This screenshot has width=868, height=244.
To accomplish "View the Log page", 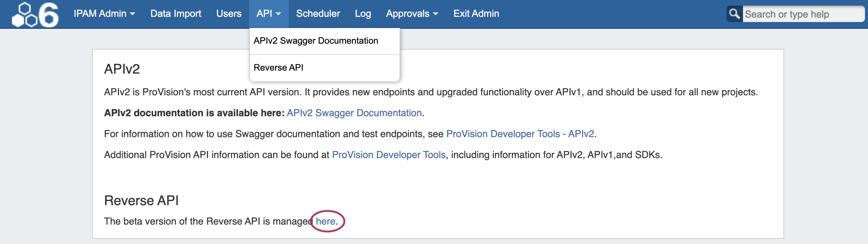I will tap(363, 14).
